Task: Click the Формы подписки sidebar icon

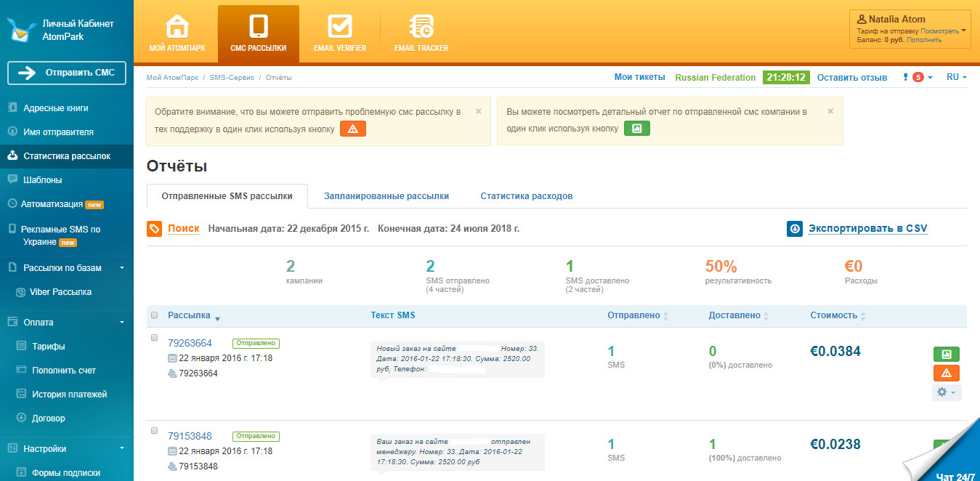Action: [21, 472]
